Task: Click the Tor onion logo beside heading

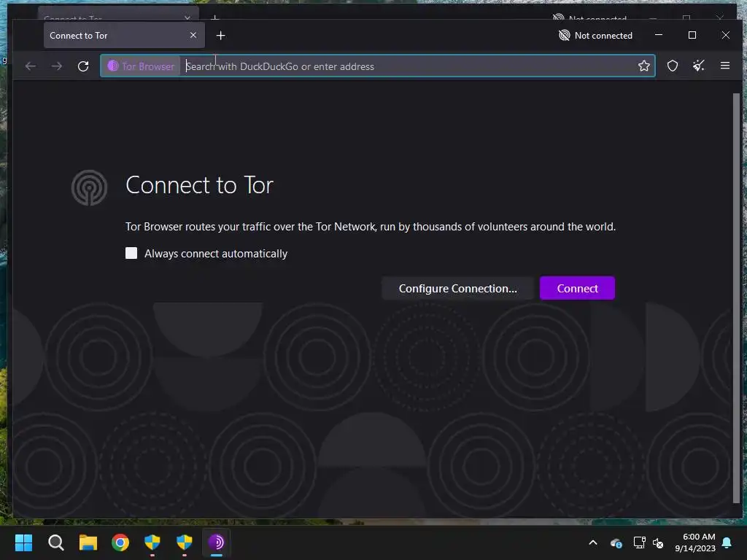Action: click(89, 187)
